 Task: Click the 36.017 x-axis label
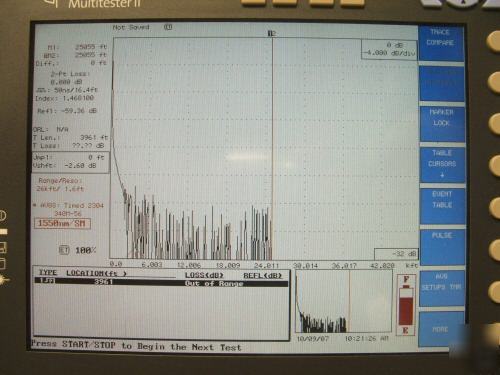click(344, 266)
